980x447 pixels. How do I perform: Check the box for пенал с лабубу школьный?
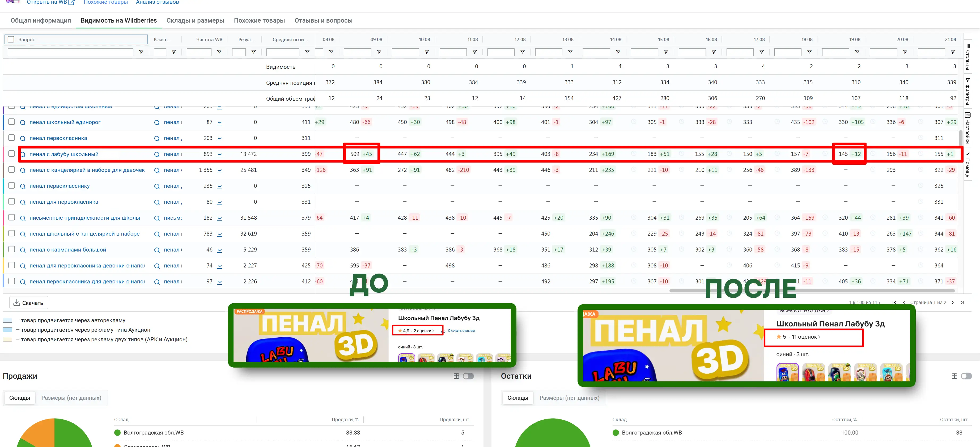(x=11, y=154)
